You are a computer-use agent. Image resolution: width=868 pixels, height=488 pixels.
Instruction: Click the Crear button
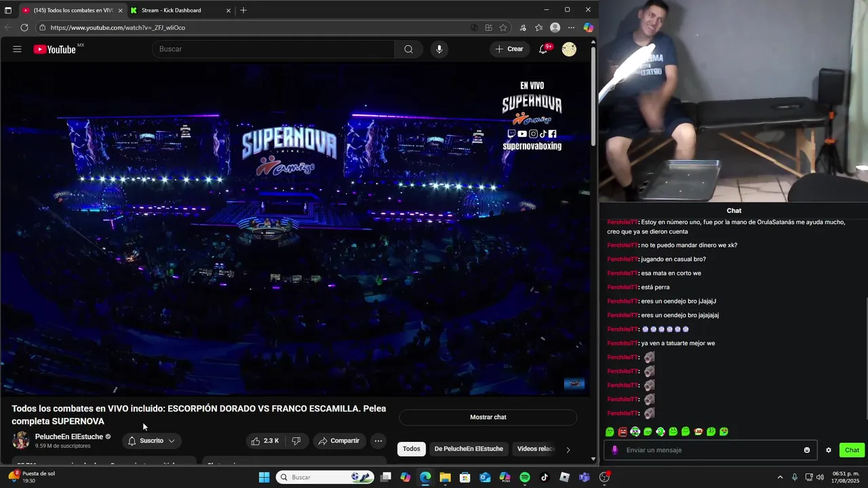point(509,49)
